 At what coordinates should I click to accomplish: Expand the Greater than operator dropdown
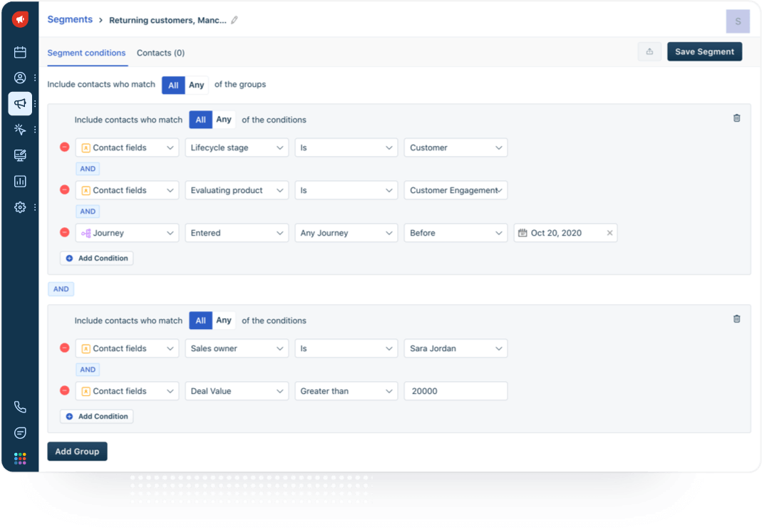click(346, 391)
